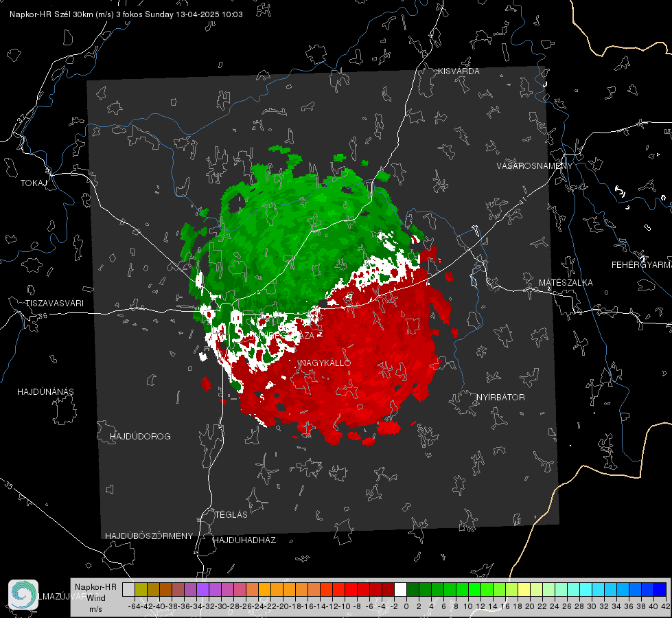This screenshot has height=618, width=672.
Task: Click the KISVÁRDA town label
Action: pos(459,71)
